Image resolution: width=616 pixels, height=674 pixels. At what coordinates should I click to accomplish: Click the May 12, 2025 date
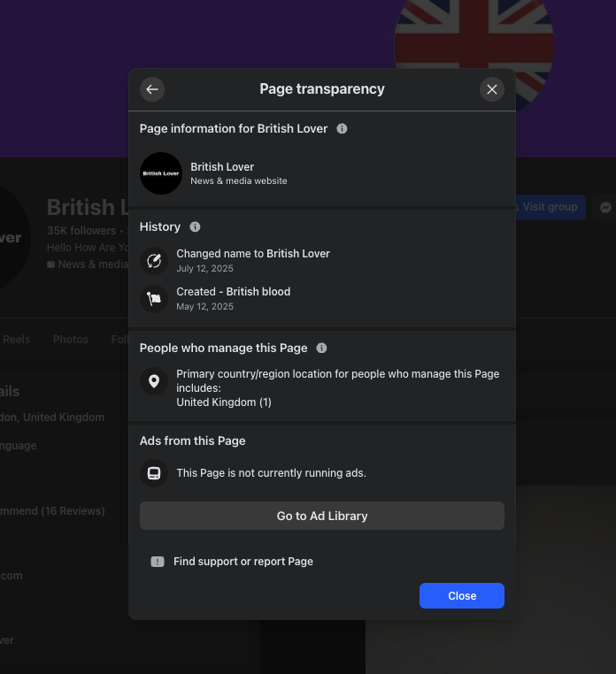(204, 306)
